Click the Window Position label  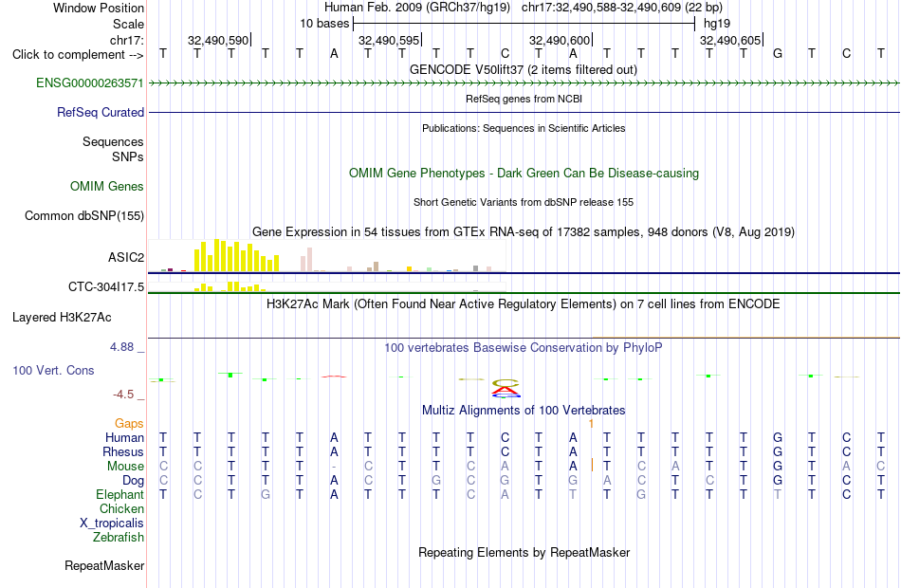click(99, 8)
